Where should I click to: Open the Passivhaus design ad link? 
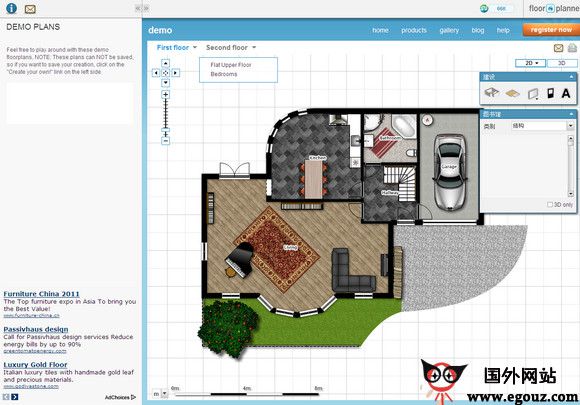pos(36,329)
